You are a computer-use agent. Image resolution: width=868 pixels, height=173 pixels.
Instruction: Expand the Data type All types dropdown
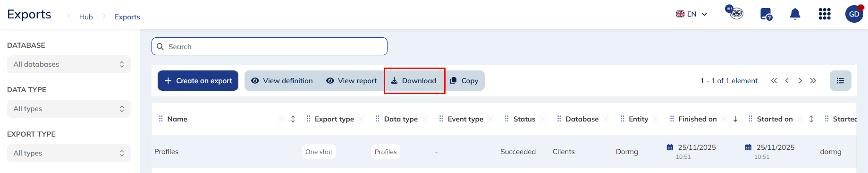[69, 109]
